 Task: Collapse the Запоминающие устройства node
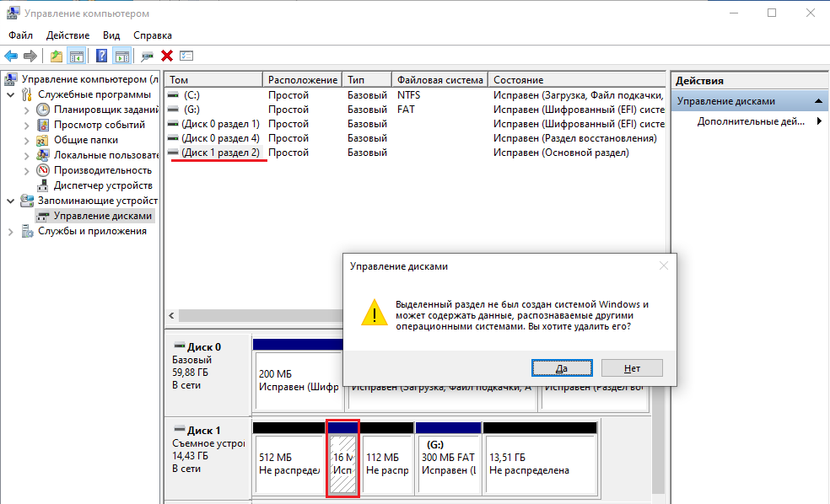(x=8, y=201)
